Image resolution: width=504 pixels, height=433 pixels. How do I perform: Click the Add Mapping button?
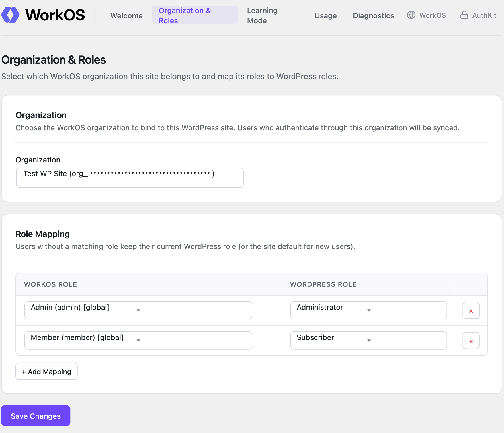pos(46,371)
